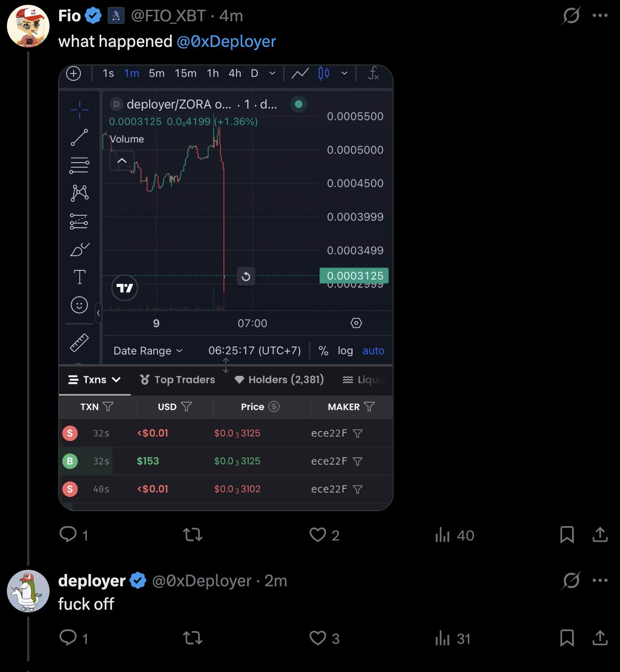Open the @0xDeployer mention link

coord(226,42)
